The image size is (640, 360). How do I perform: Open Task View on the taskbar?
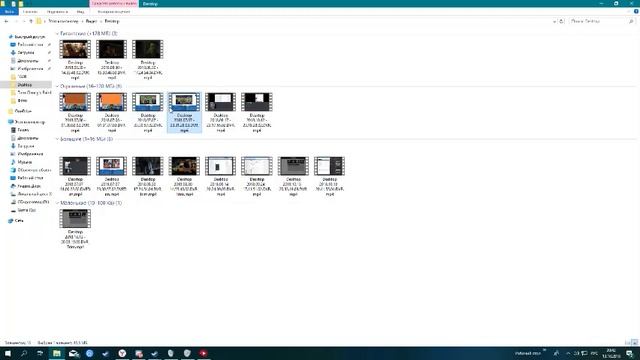tap(40, 353)
